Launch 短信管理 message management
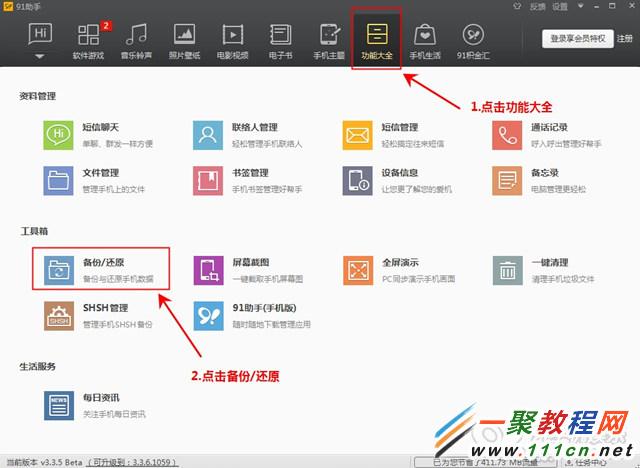This screenshot has height=468, width=640. [x=393, y=135]
